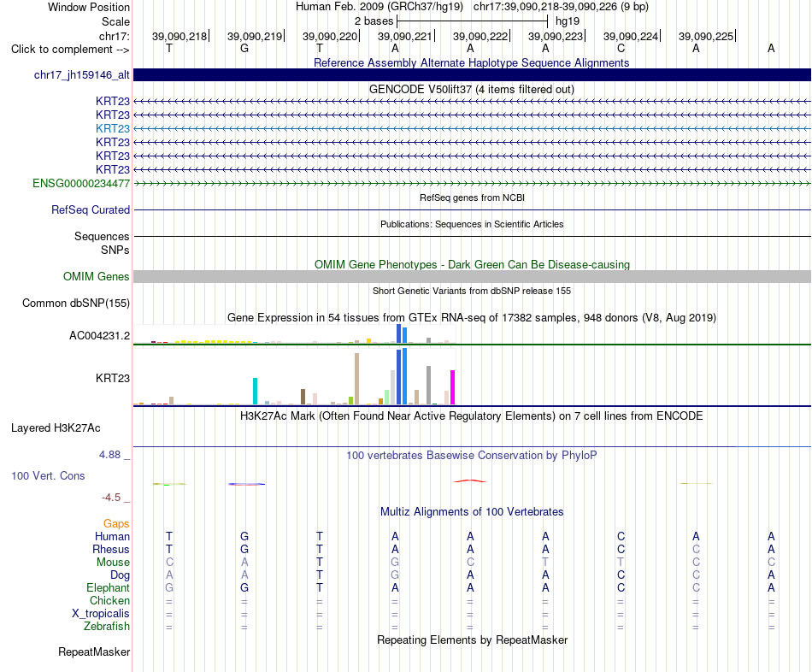Click the GENCODE V50lift37 track title
812x672 pixels.
coord(471,89)
